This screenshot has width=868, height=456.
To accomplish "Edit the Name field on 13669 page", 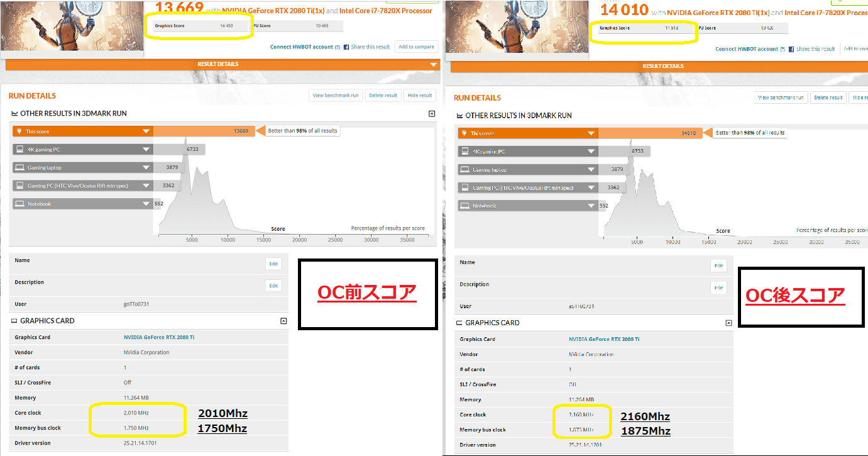I will pos(273,264).
